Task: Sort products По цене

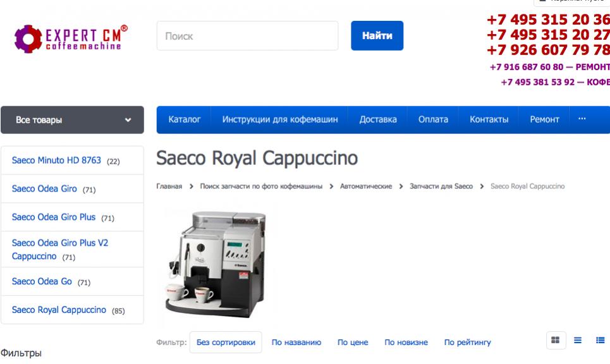Action: pos(353,343)
